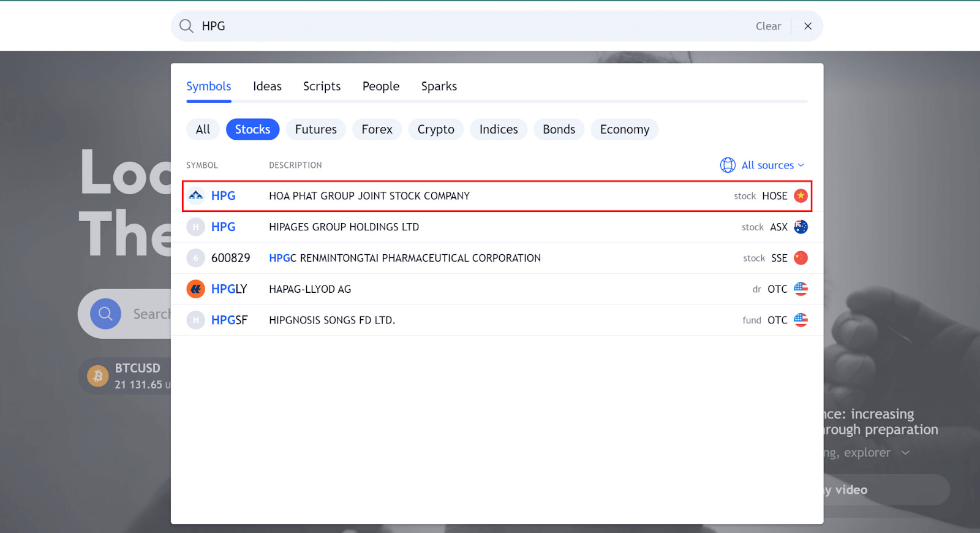Click the DESCRIPTION column header
Image resolution: width=980 pixels, height=533 pixels.
pos(295,165)
